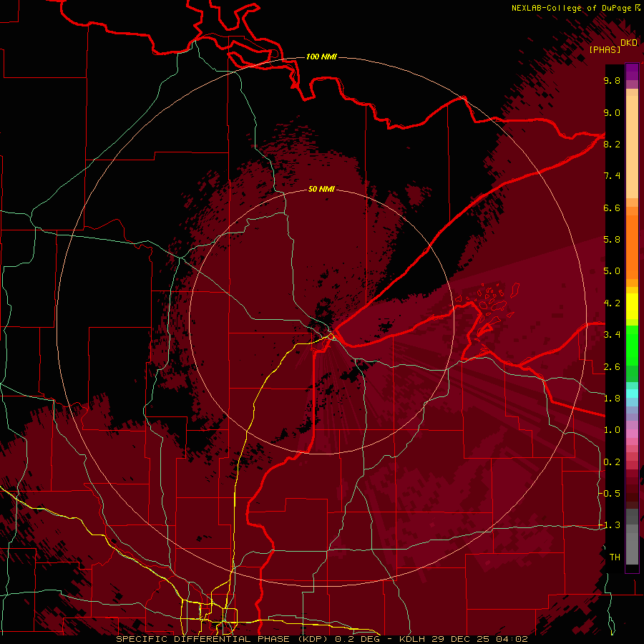Viewport: 644px width, 644px height.
Task: Pick the pink segment of the color bar
Action: [x=632, y=434]
